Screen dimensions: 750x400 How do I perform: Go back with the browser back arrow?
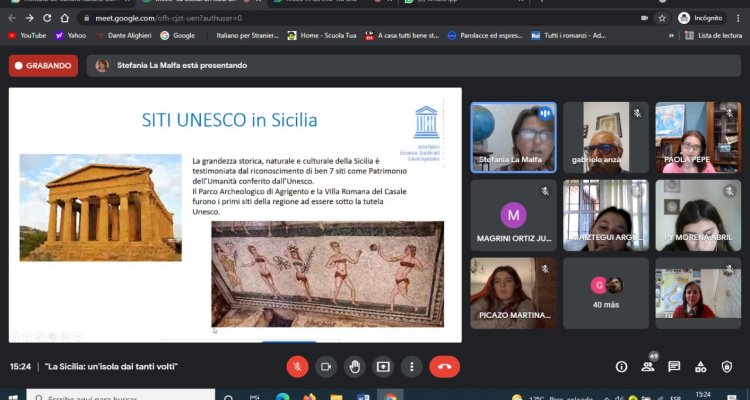tap(12, 18)
